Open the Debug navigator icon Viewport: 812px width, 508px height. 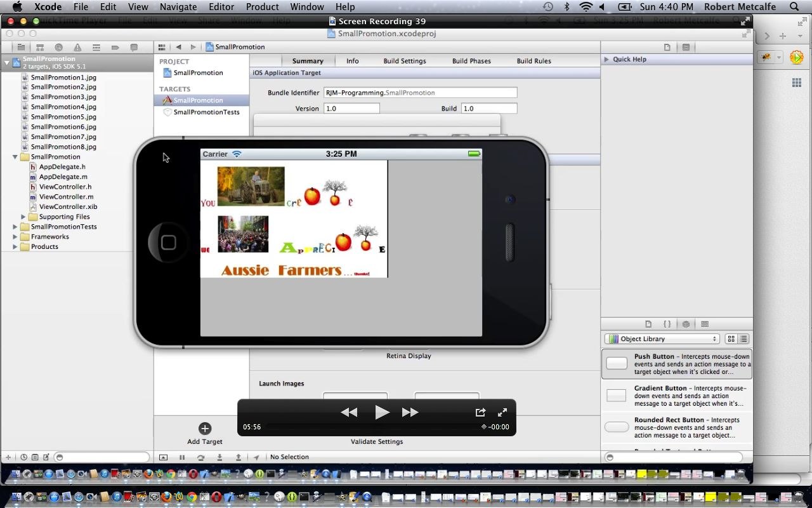coord(96,47)
